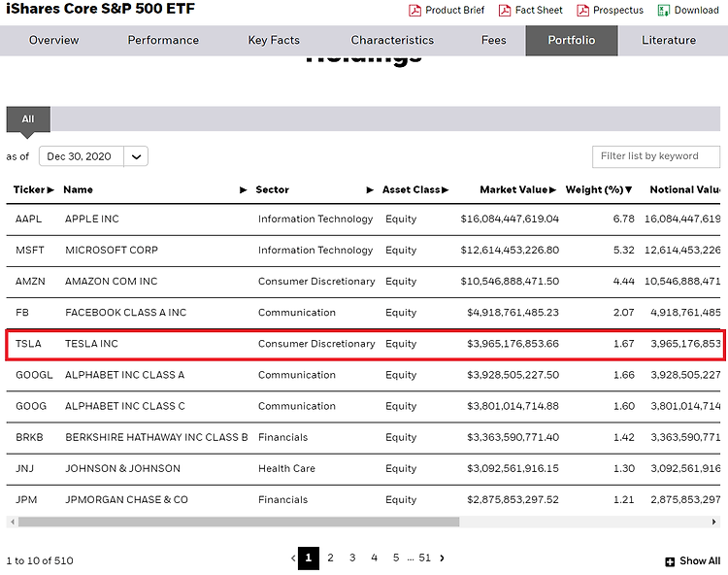Click the BRKB ticker cell

click(x=29, y=437)
